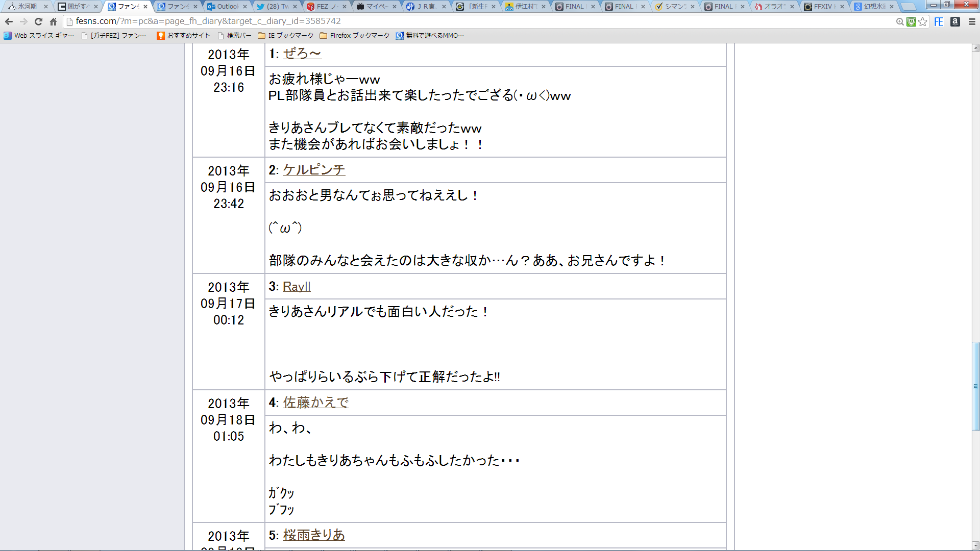
Task: Open the FE extension icon
Action: [x=939, y=21]
